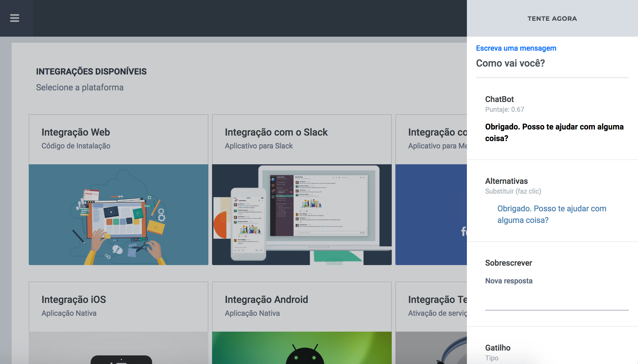Image resolution: width=638 pixels, height=364 pixels.
Task: Open the Integração iOS card title
Action: click(74, 300)
